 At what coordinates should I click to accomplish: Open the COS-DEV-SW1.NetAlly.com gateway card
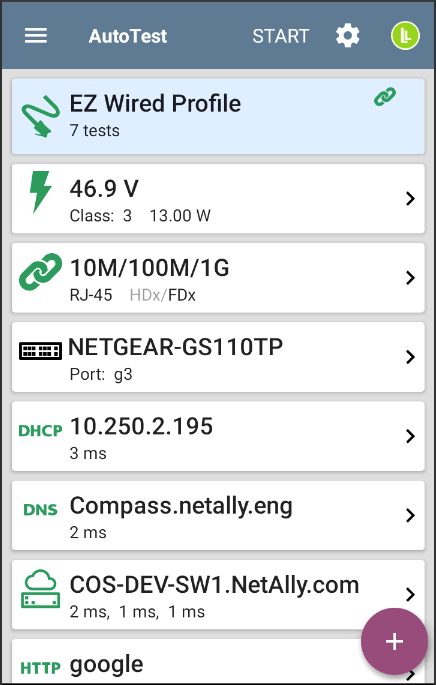[x=218, y=595]
